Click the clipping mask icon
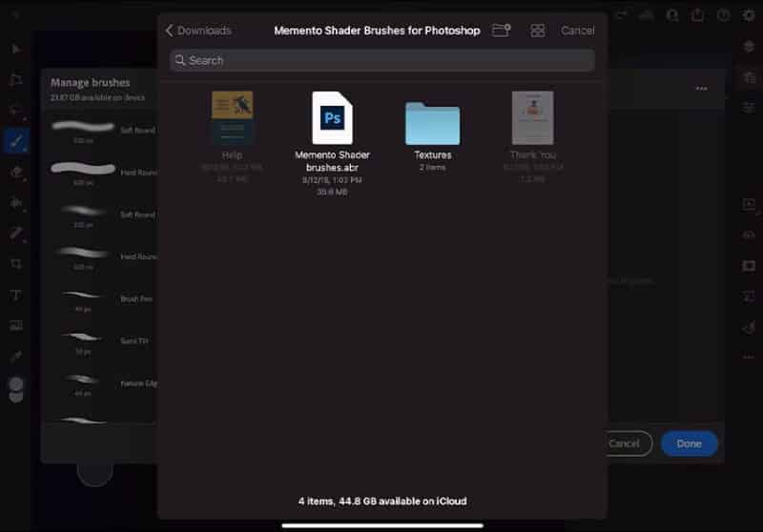 pyautogui.click(x=749, y=297)
